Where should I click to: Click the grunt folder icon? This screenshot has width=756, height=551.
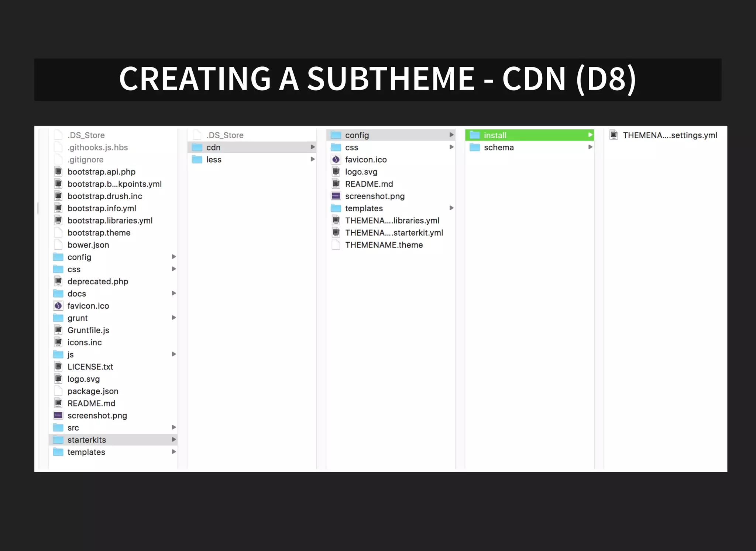[58, 318]
